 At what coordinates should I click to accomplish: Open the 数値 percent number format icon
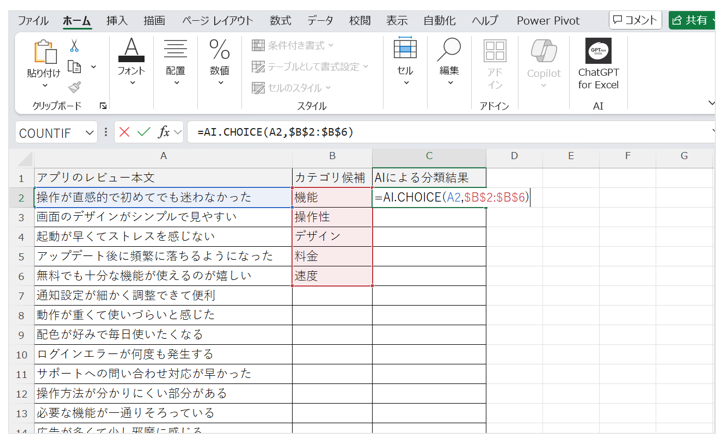[219, 49]
